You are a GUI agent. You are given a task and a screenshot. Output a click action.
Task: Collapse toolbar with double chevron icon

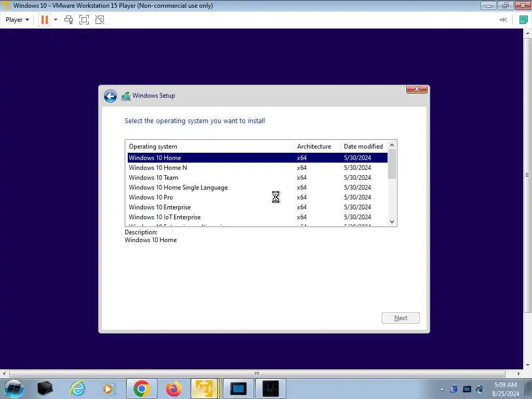[503, 20]
